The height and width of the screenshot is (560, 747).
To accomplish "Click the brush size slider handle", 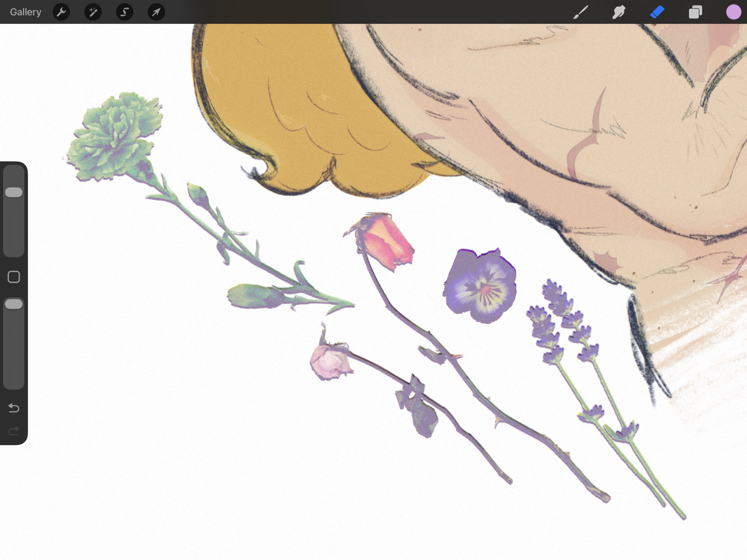I will pos(14,192).
